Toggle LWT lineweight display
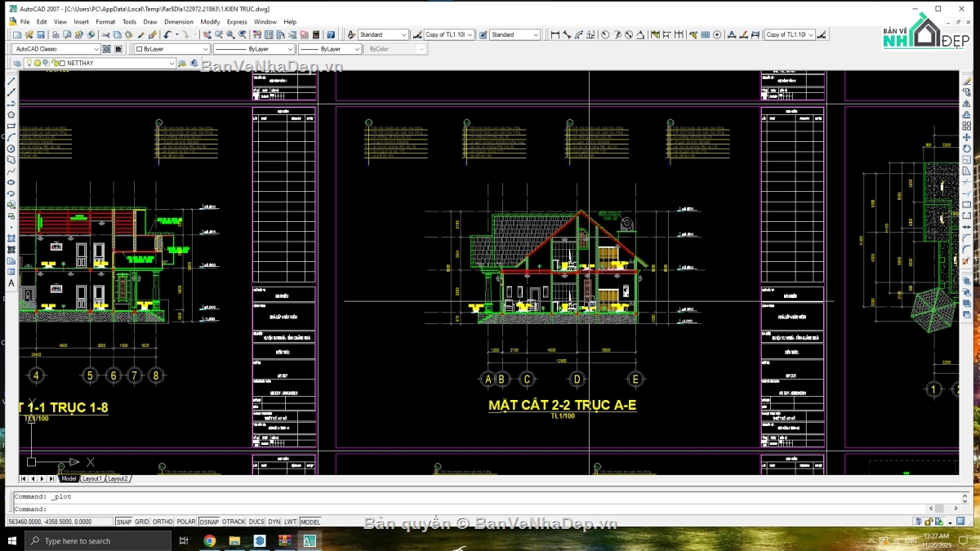Viewport: 980px width, 551px height. [x=290, y=522]
